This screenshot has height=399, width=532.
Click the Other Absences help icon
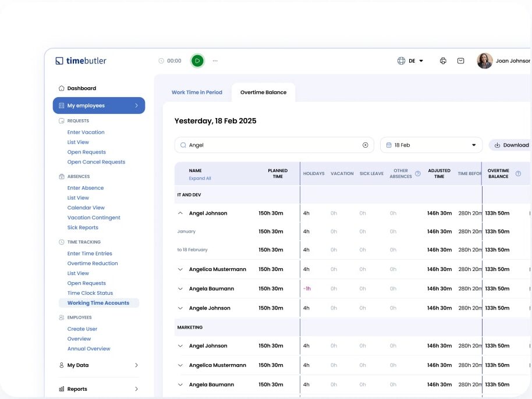418,174
